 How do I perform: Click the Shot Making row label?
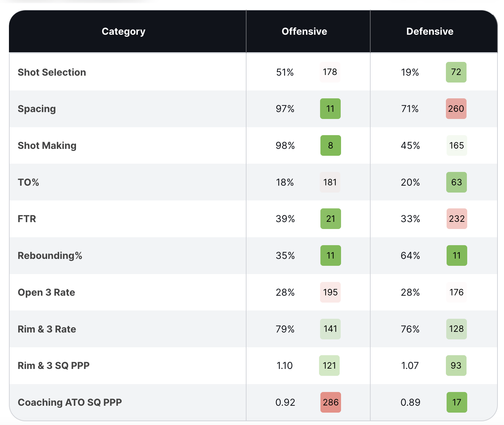pyautogui.click(x=47, y=145)
